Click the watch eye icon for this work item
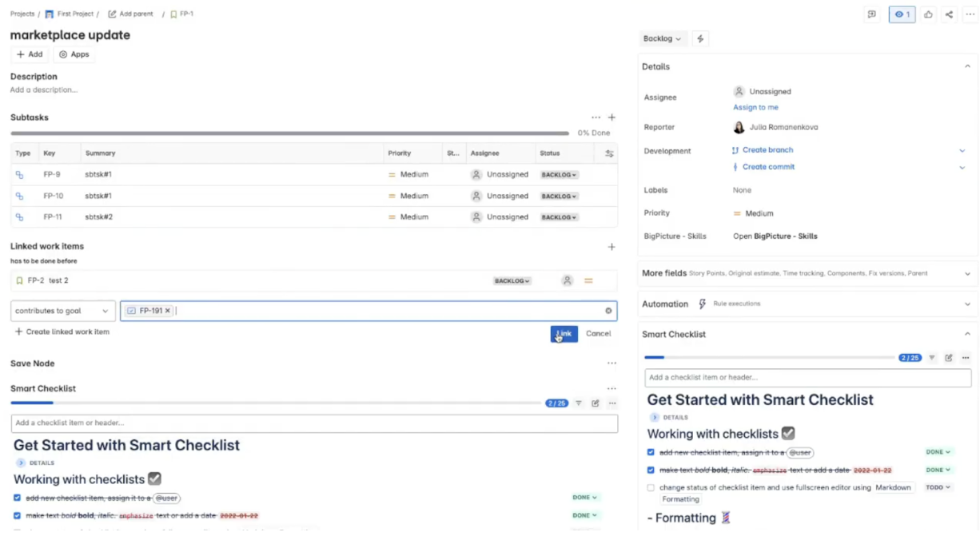 click(x=902, y=14)
